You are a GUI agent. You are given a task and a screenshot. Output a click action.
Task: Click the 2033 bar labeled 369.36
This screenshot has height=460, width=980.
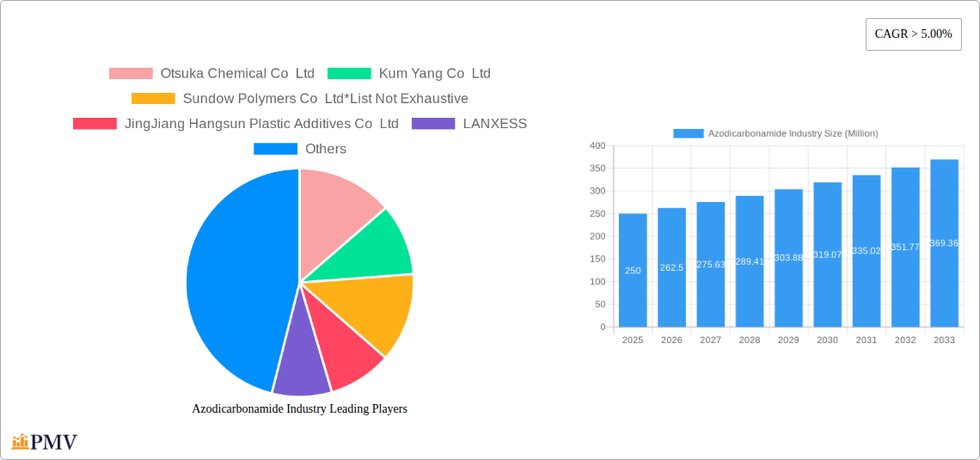click(945, 243)
